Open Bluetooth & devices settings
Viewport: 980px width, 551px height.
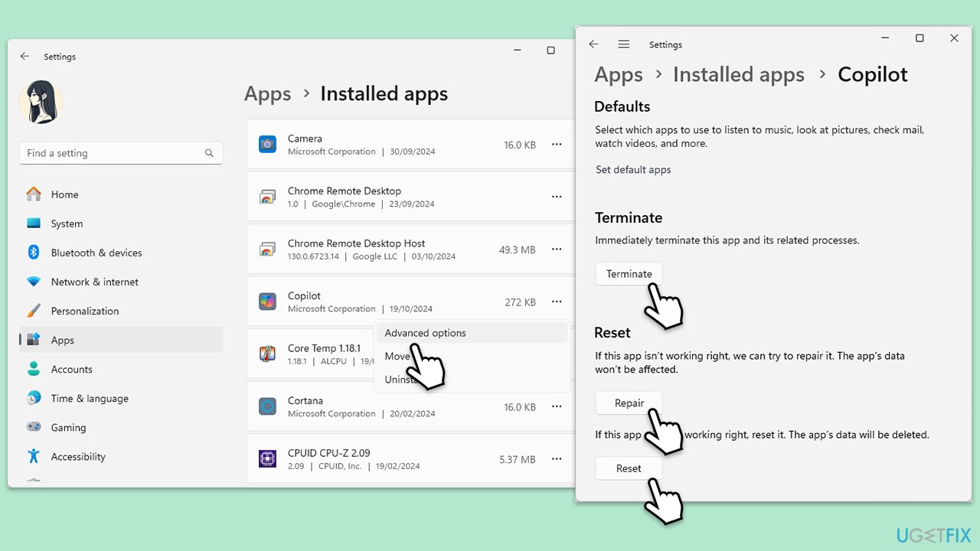[x=121, y=253]
